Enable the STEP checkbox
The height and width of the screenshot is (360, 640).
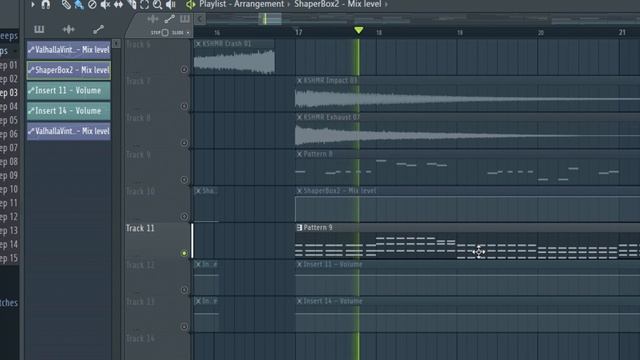[165, 33]
